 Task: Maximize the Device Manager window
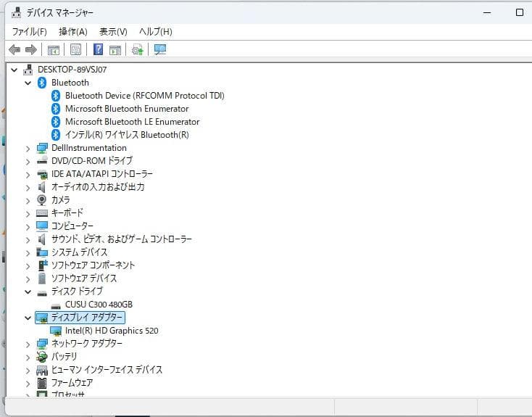519,12
